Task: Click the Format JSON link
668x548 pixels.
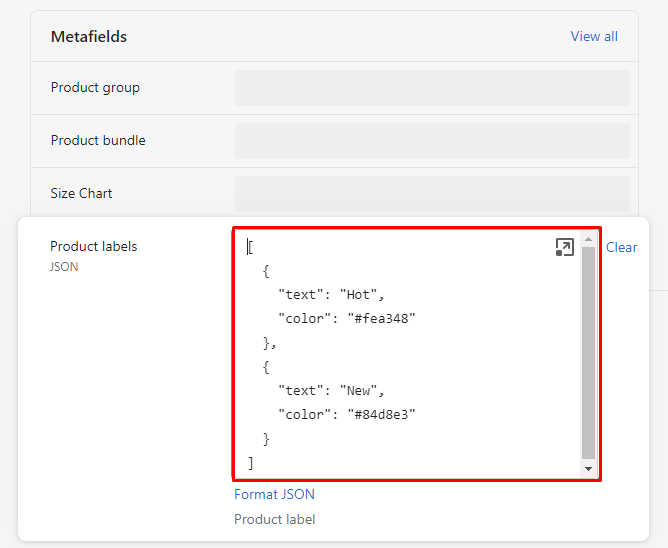Action: pyautogui.click(x=274, y=494)
